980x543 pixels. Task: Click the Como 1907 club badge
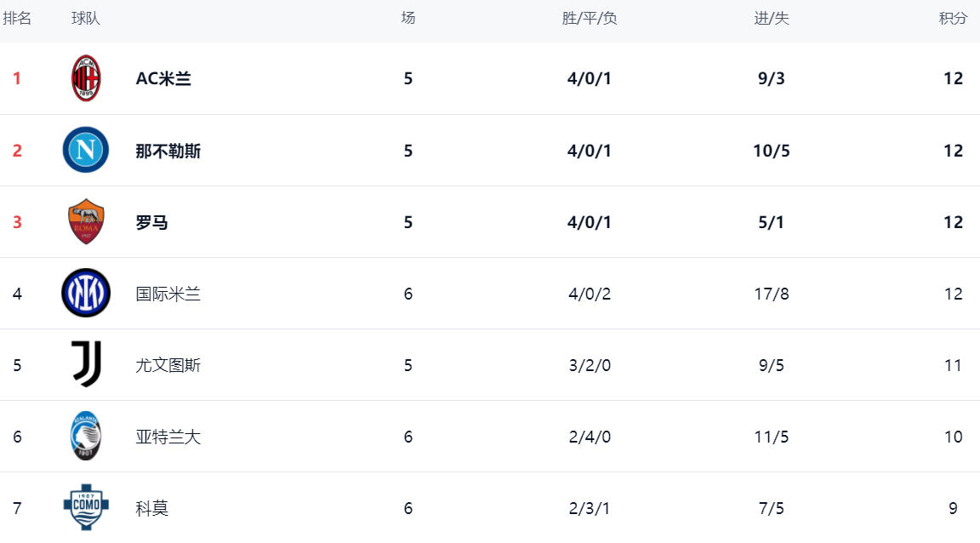point(86,508)
